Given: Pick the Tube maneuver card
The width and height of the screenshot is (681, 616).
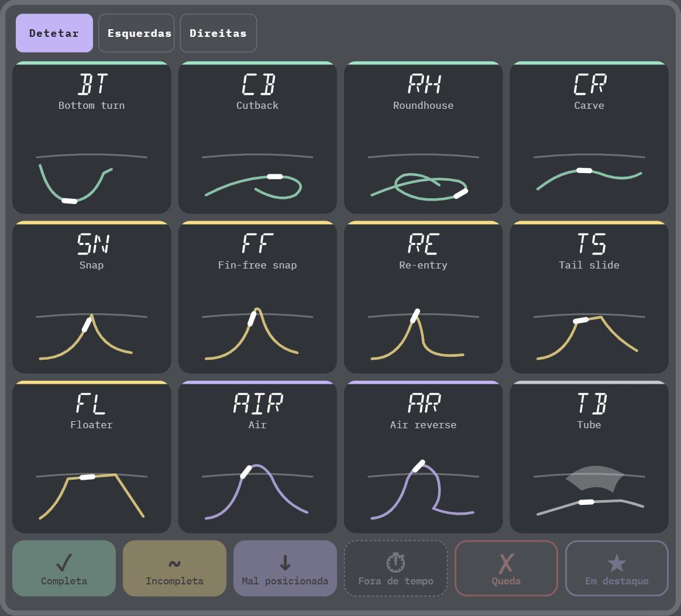Looking at the screenshot, I should [x=589, y=457].
